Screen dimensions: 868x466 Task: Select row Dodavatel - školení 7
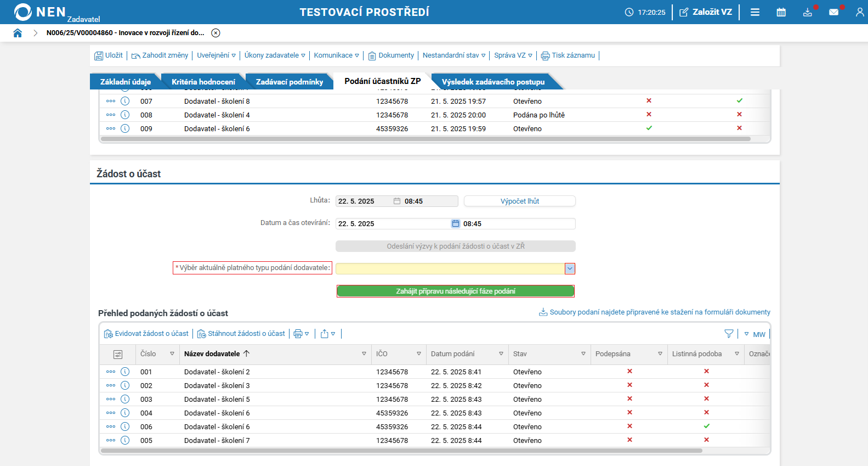[435, 440]
